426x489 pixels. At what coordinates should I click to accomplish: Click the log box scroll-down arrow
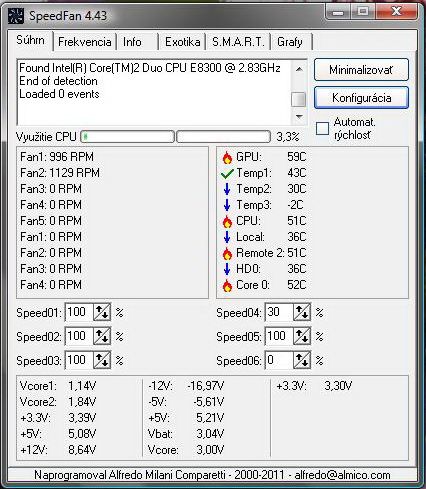point(299,117)
